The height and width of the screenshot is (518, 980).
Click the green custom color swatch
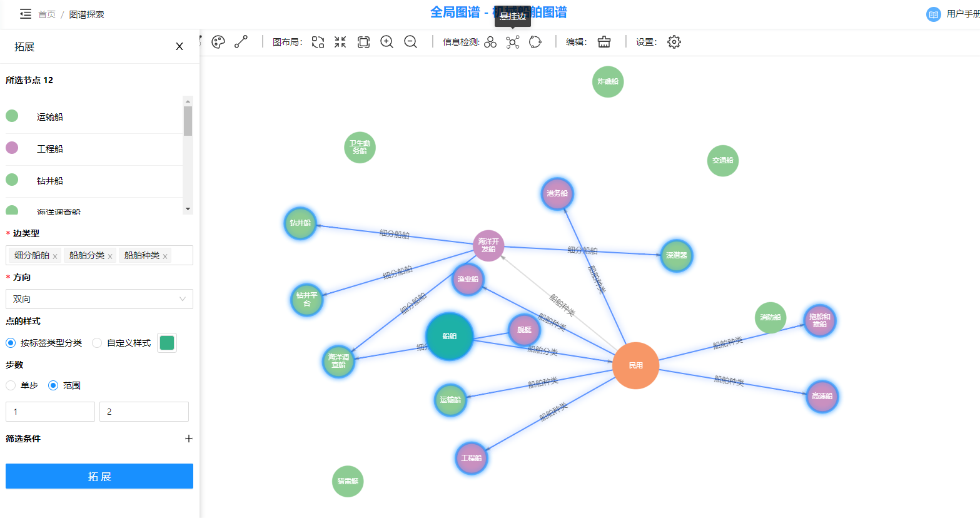[x=167, y=343]
